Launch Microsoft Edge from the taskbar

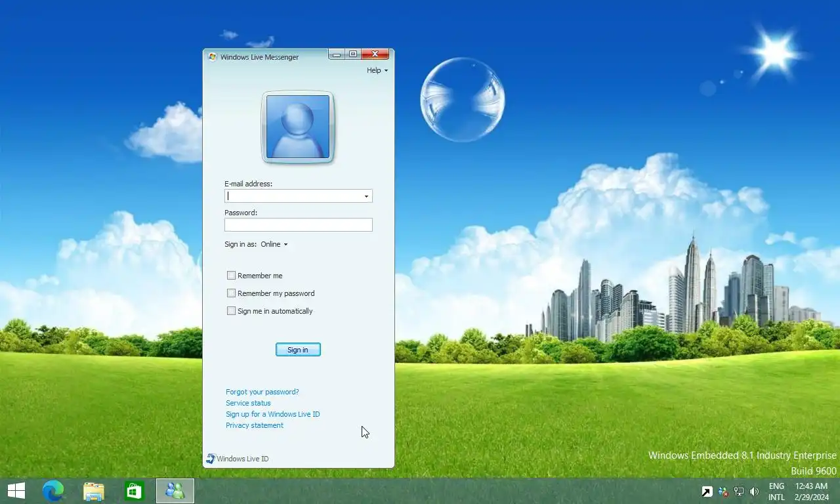(x=53, y=491)
